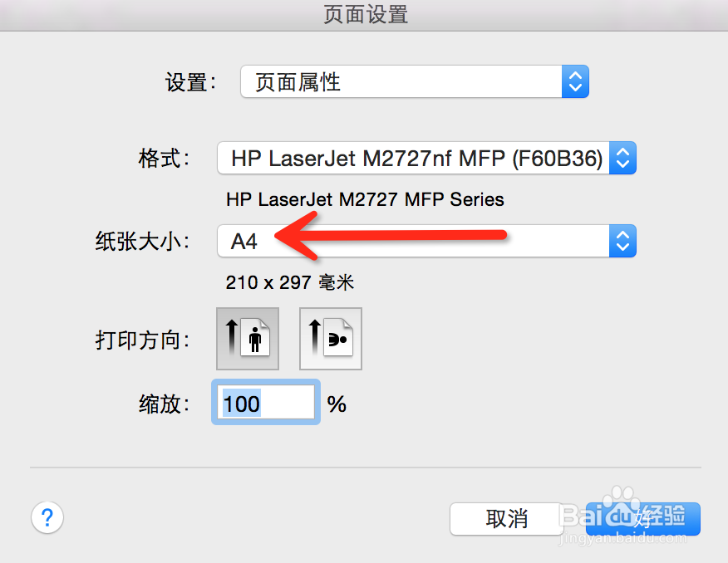Viewport: 728px width, 563px height.
Task: Click the 页面设置 dialog title
Action: pyautogui.click(x=366, y=14)
